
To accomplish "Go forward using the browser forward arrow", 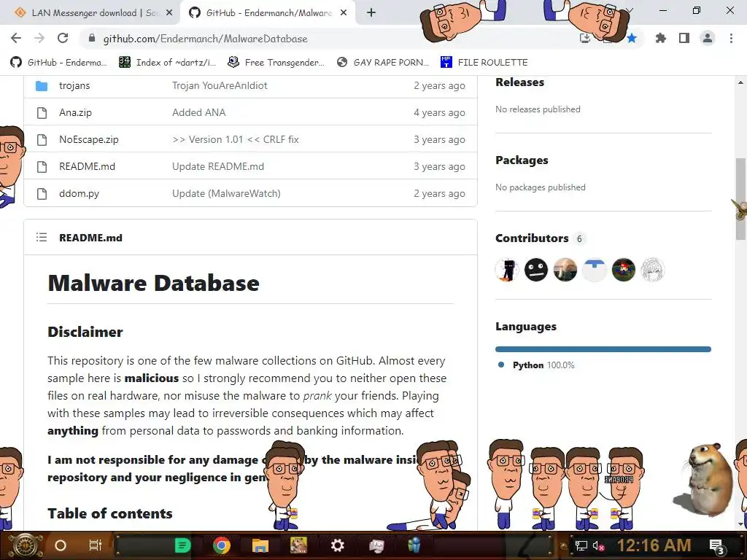I will coord(39,38).
